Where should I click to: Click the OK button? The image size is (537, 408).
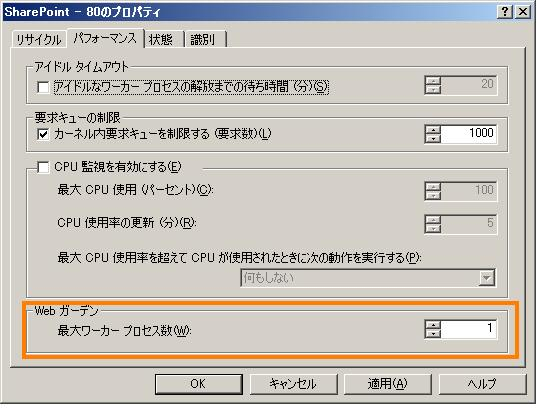tap(199, 384)
